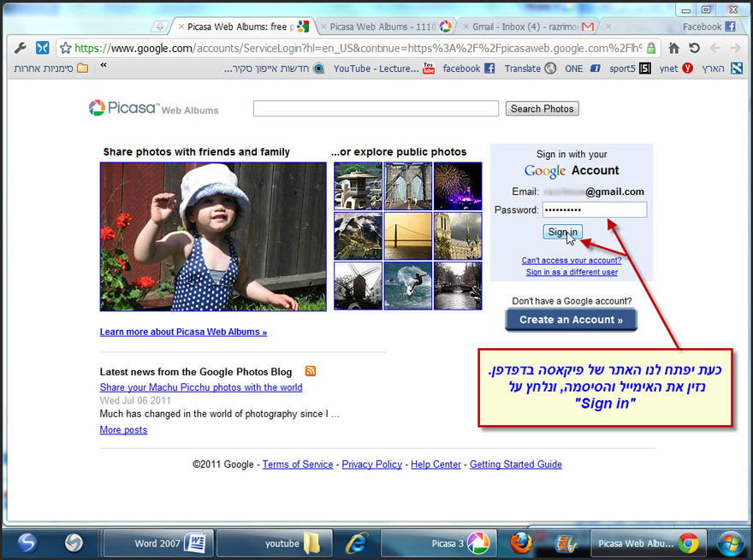Open Share your Machu Picchu photos post
This screenshot has height=560, width=753.
point(201,387)
